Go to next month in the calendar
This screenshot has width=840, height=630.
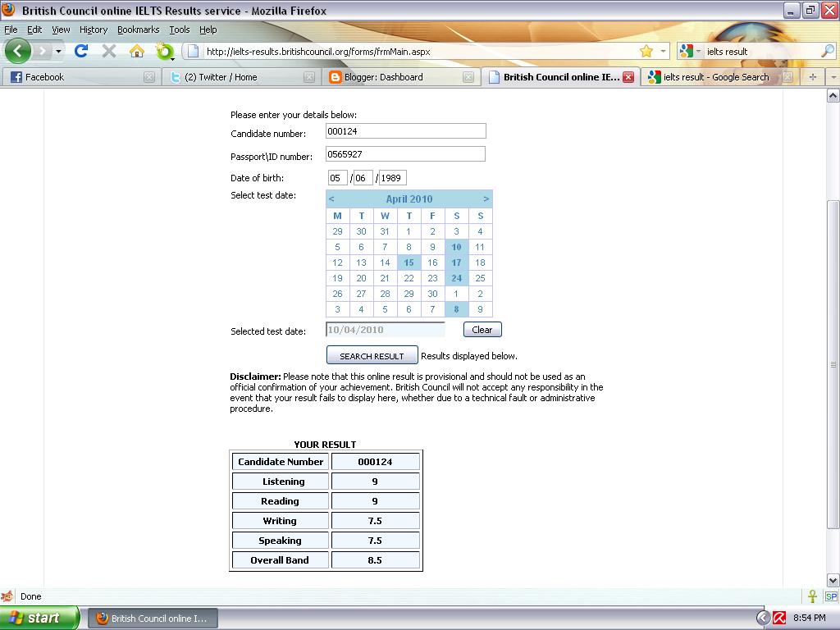click(x=486, y=199)
